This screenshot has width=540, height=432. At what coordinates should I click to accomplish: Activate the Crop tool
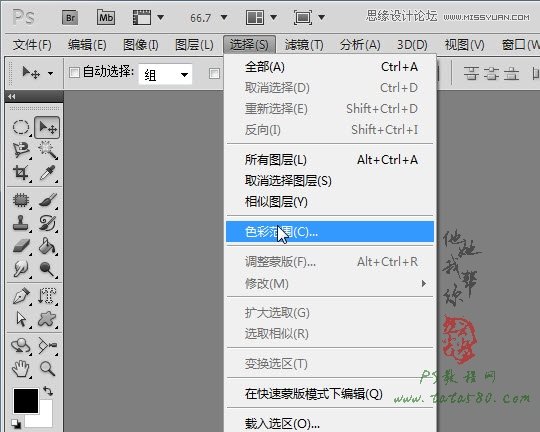coord(21,173)
